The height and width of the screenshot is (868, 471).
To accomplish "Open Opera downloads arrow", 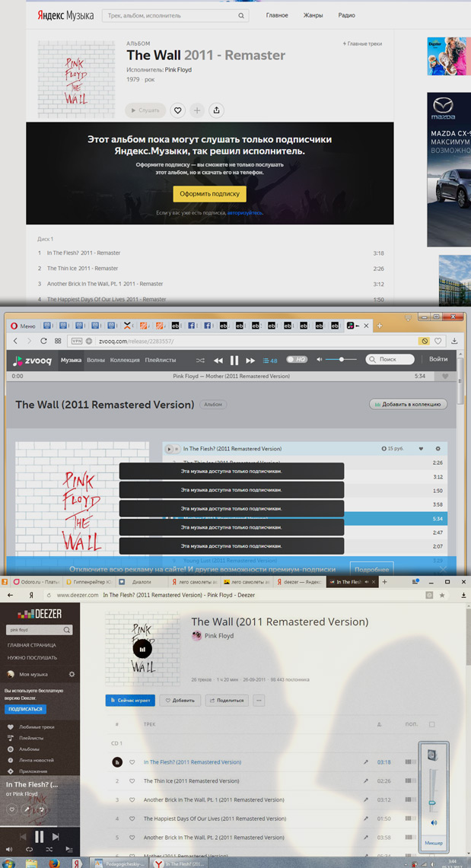I will click(x=455, y=341).
